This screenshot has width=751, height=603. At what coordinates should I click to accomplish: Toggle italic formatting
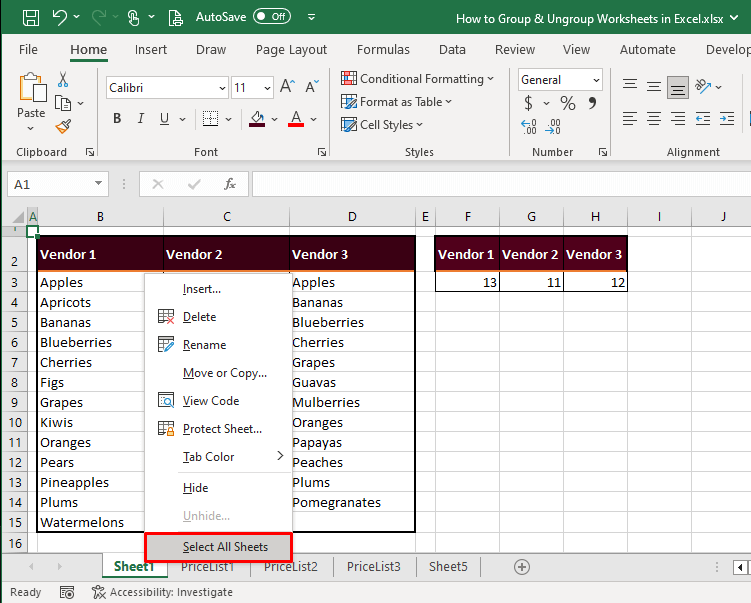143,119
